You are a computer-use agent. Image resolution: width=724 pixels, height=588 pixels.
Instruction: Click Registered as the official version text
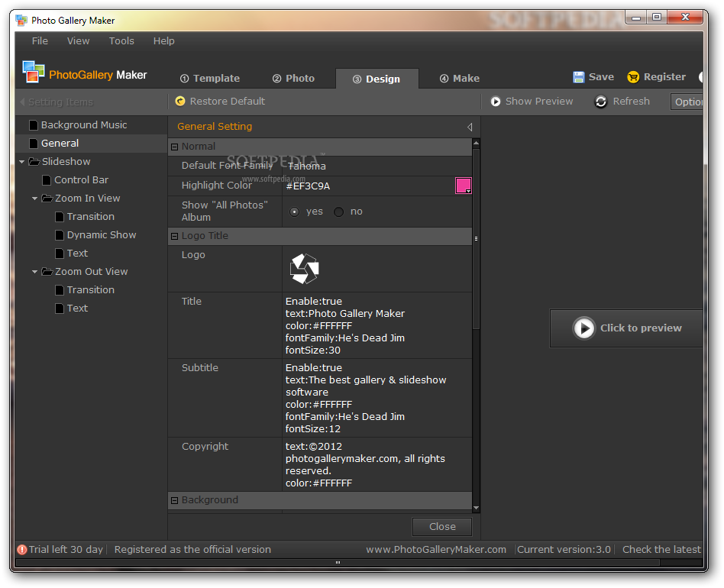192,550
